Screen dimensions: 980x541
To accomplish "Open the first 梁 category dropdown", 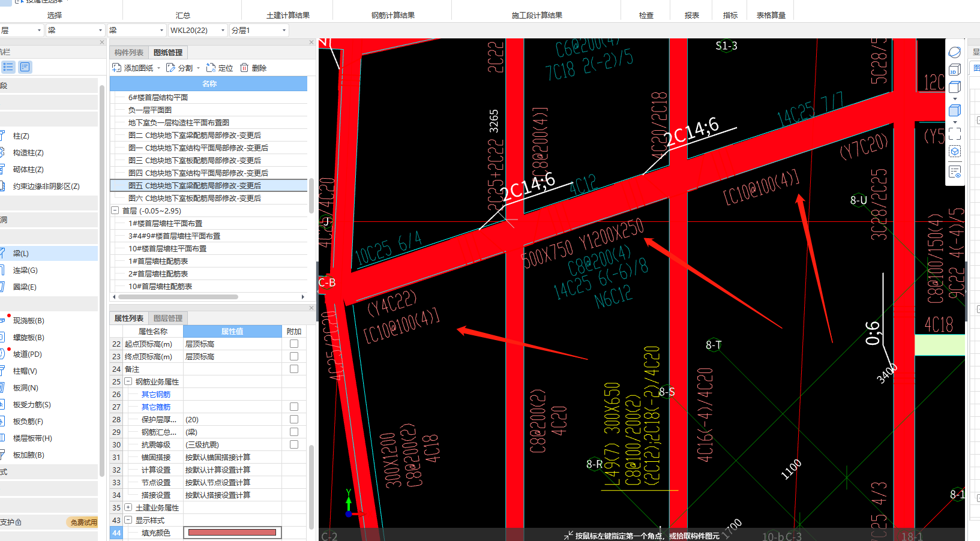I will 100,30.
